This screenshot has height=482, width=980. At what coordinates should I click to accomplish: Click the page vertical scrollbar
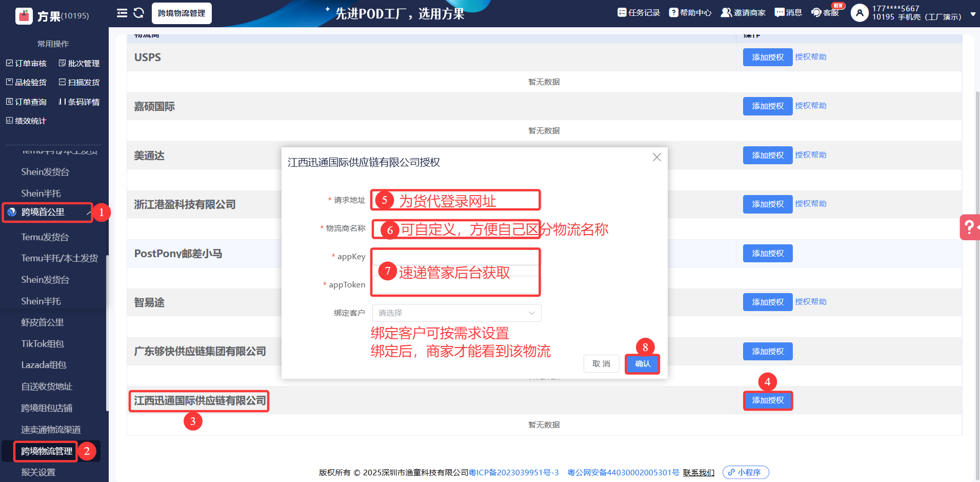(977, 285)
